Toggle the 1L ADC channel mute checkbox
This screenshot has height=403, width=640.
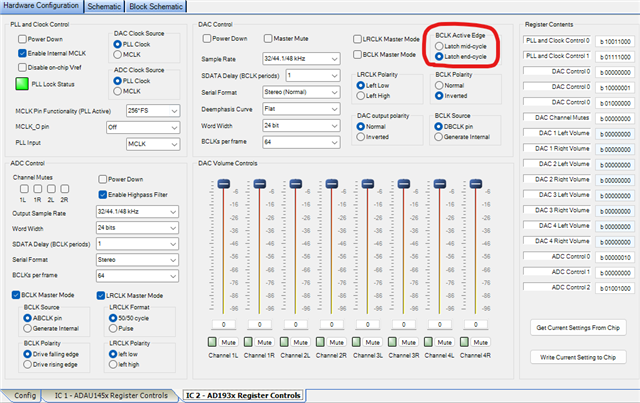(x=24, y=189)
